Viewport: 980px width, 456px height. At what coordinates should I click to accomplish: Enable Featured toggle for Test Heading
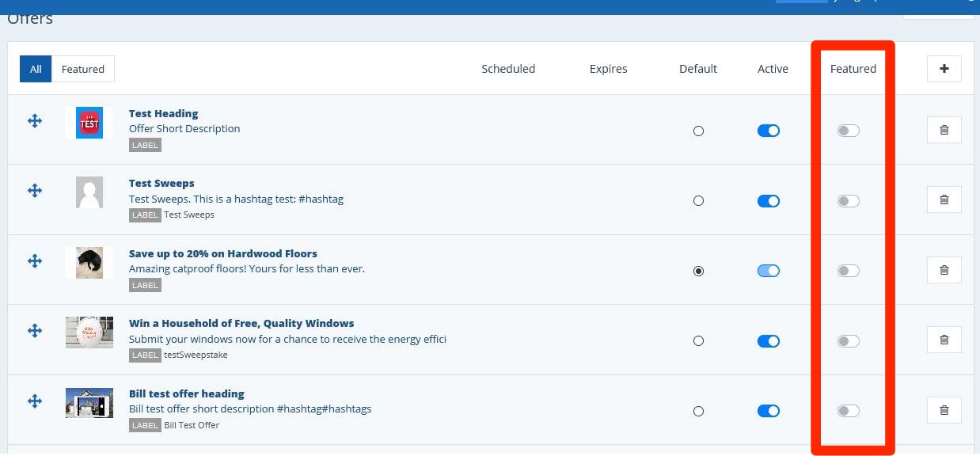848,131
